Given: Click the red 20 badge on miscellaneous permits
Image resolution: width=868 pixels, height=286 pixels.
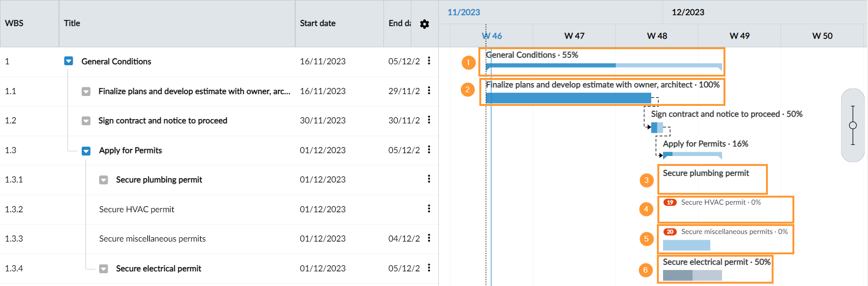Looking at the screenshot, I should [x=670, y=232].
